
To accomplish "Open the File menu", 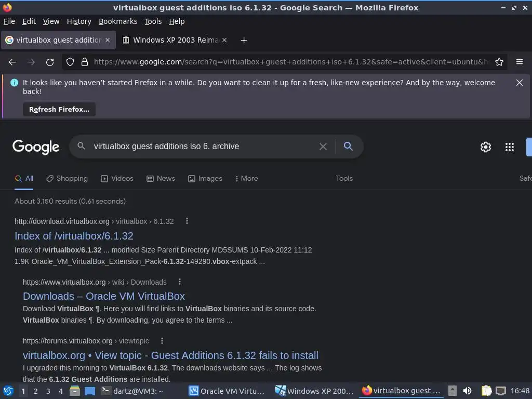I will [x=9, y=21].
